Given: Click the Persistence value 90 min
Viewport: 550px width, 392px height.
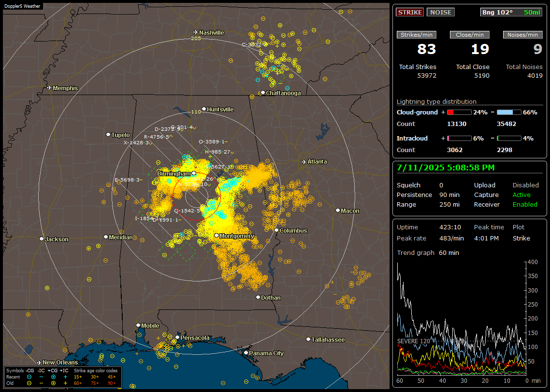Looking at the screenshot, I should (x=449, y=195).
